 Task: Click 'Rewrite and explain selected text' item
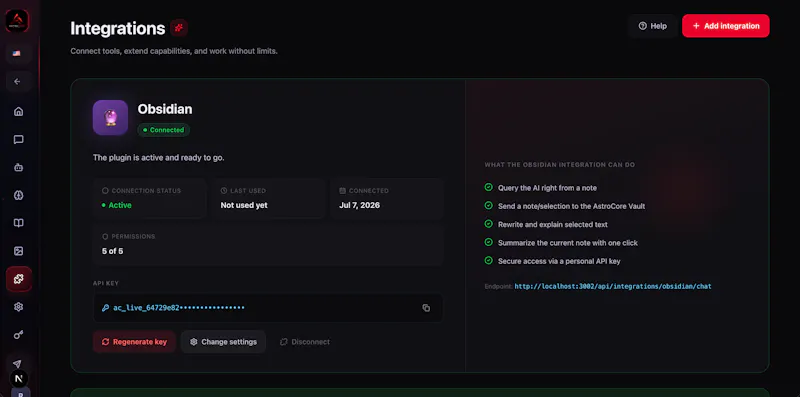tap(553, 225)
